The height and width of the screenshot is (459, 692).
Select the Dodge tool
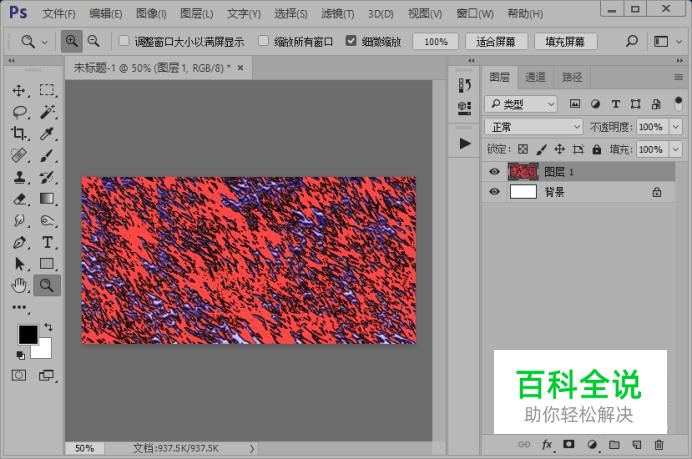click(x=47, y=220)
